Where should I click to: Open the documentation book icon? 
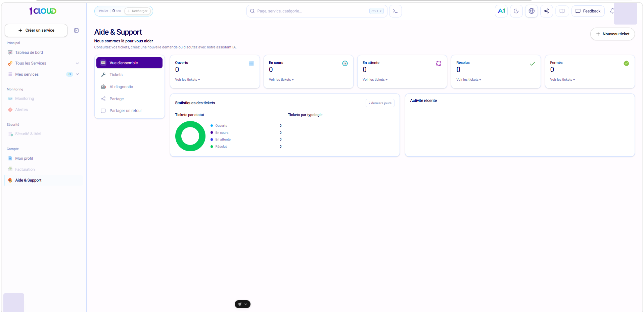pyautogui.click(x=562, y=11)
